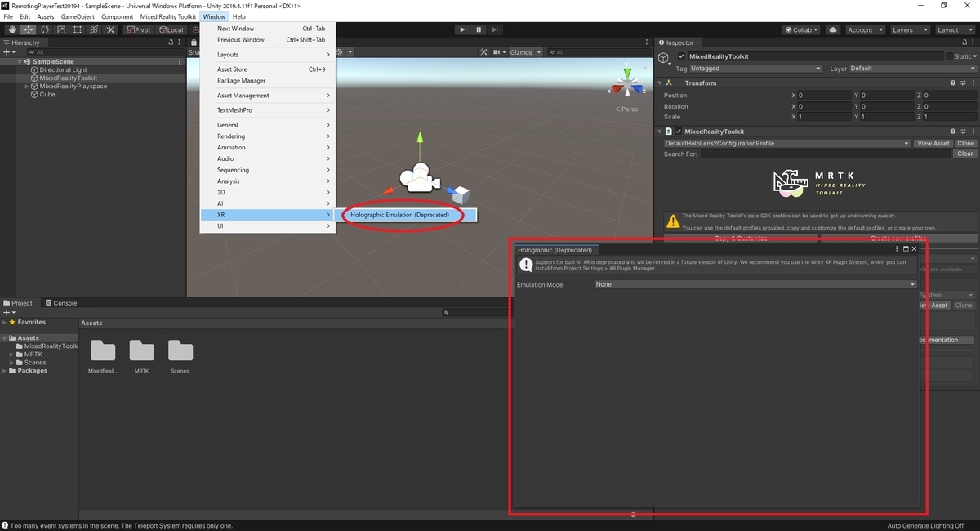Open the MRTK folder in Assets
Screen dimensions: 980x531
coord(141,355)
